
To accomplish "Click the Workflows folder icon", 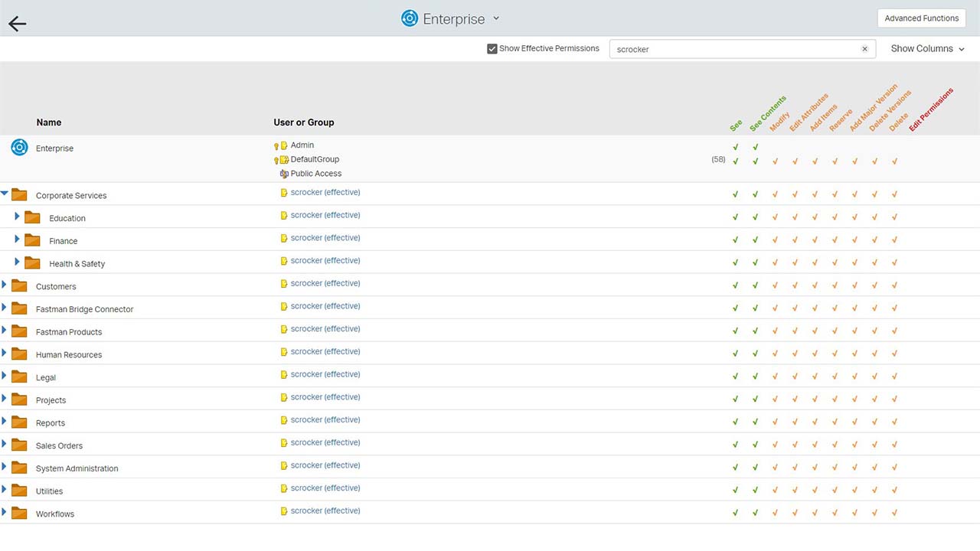I will [19, 513].
